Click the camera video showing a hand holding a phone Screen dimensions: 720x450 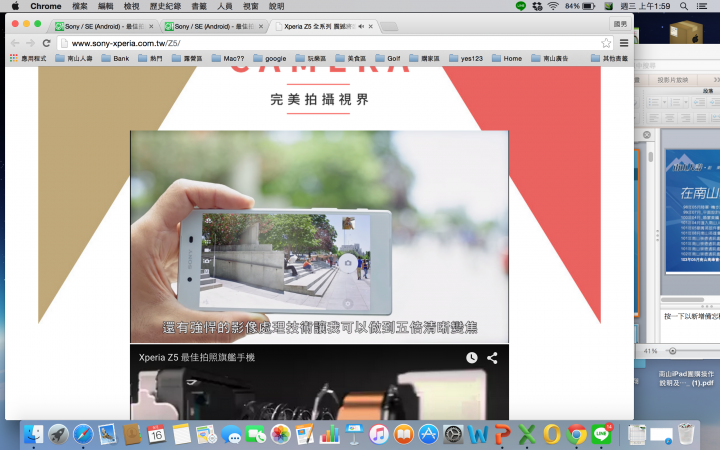(319, 236)
